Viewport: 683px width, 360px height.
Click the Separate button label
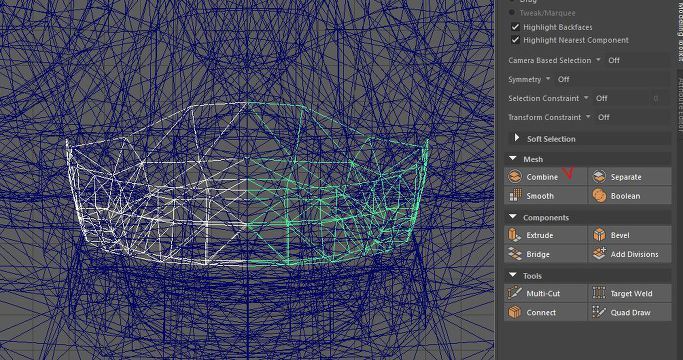coord(626,177)
